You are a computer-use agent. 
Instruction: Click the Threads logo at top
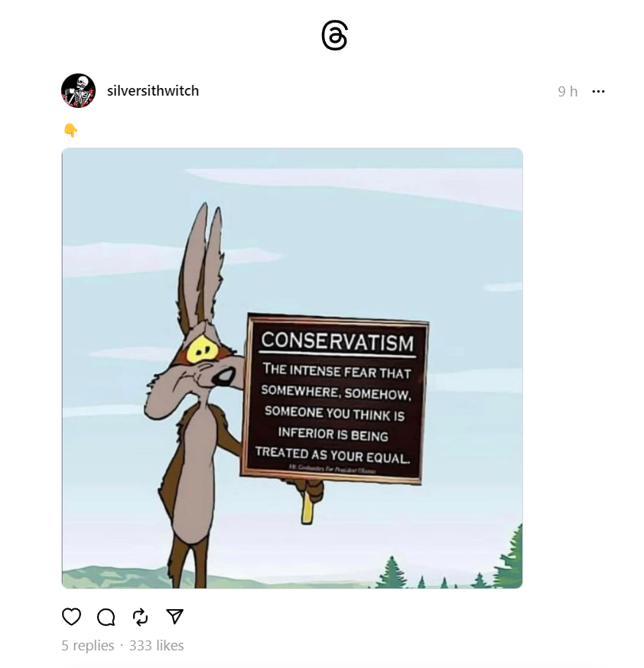pos(334,35)
